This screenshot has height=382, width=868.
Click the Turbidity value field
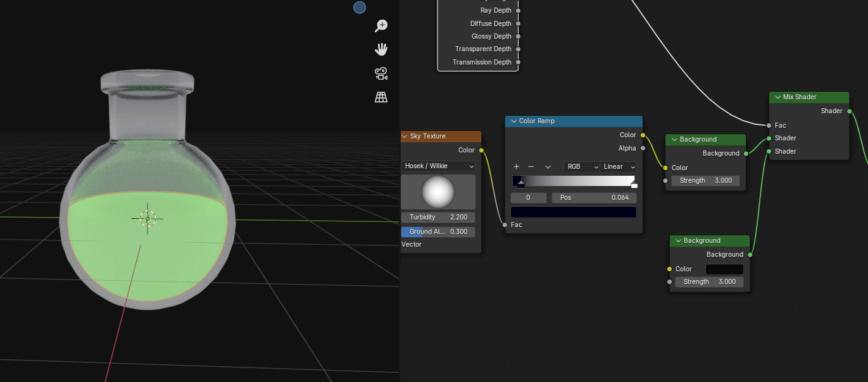[x=438, y=218]
